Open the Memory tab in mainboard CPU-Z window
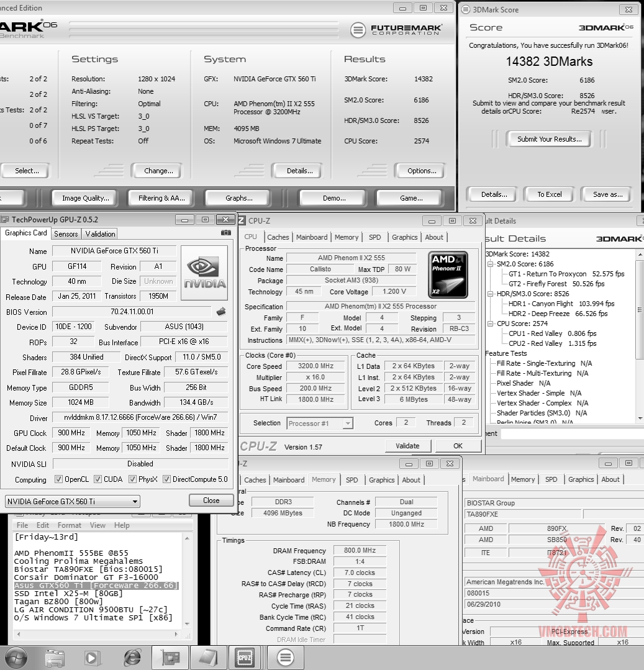This screenshot has width=644, height=670. click(x=523, y=479)
